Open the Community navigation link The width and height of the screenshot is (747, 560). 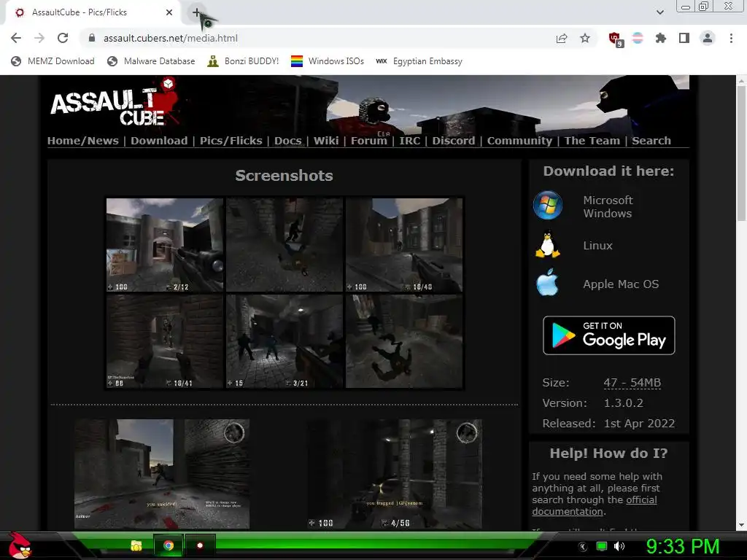pyautogui.click(x=519, y=141)
